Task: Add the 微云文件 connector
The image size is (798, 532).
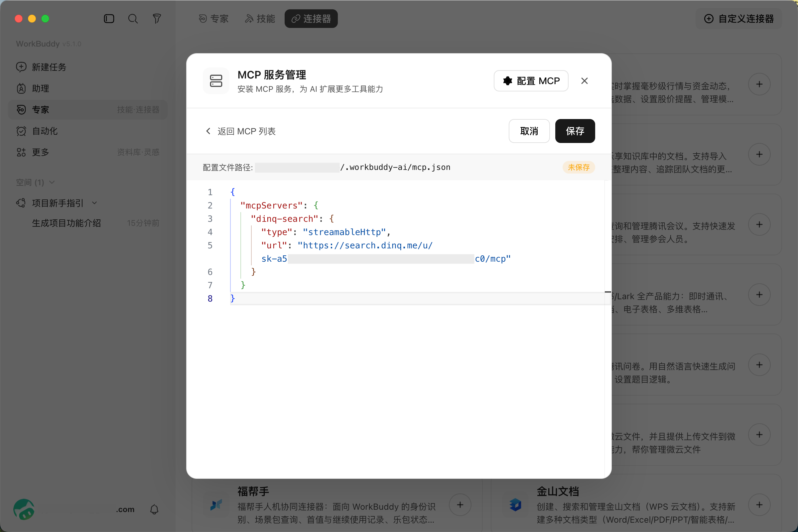Action: pos(759,435)
